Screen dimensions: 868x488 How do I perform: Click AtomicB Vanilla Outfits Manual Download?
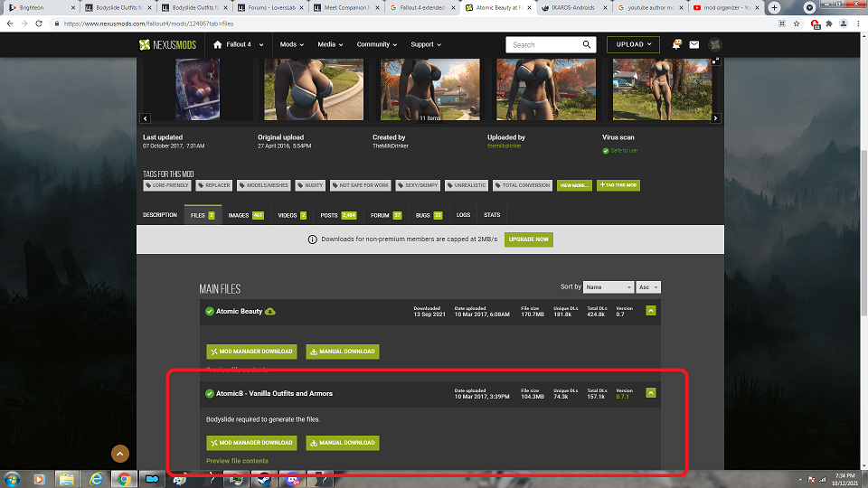tap(343, 443)
